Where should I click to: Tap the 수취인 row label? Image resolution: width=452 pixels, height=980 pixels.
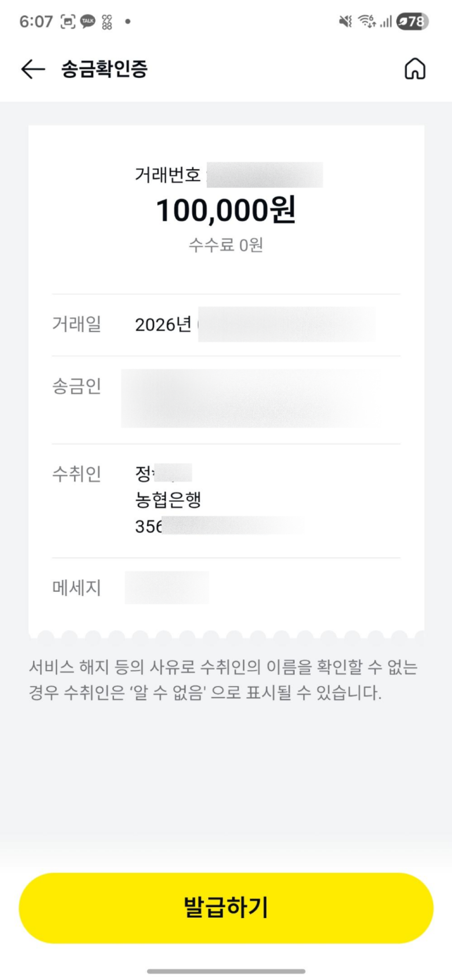[76, 474]
